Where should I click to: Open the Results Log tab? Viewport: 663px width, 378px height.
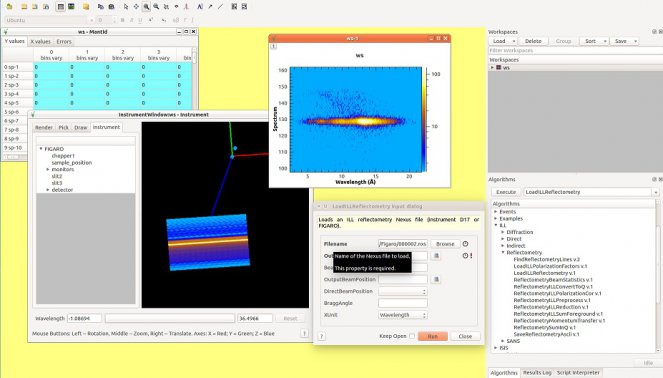tap(537, 373)
